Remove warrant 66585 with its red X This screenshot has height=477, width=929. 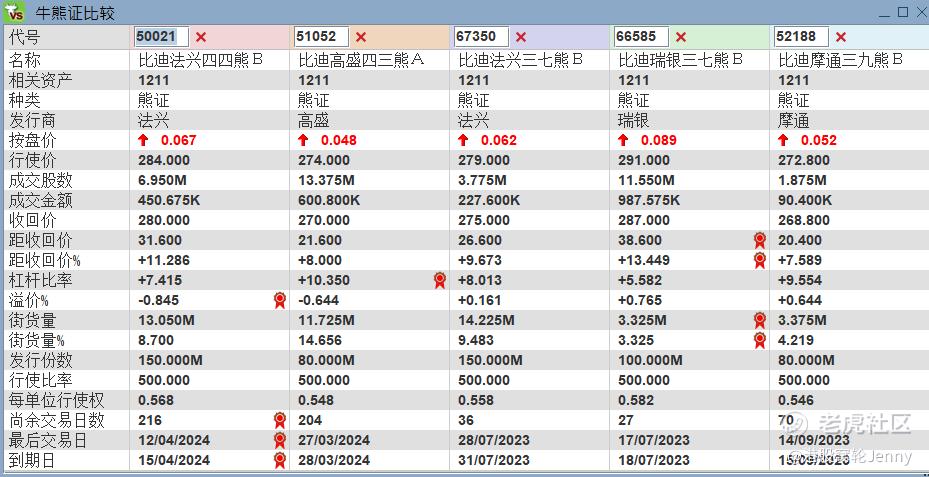coord(681,37)
